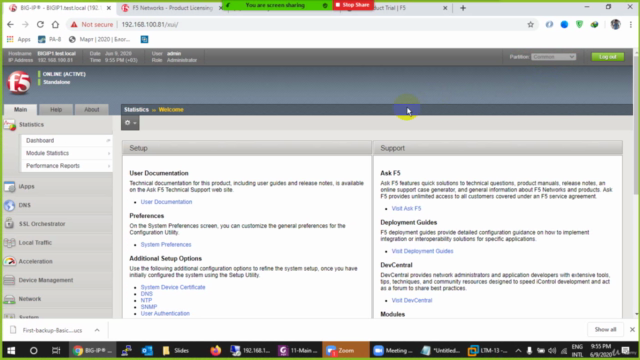
Task: Open Task View on the taskbar
Action: (56, 351)
